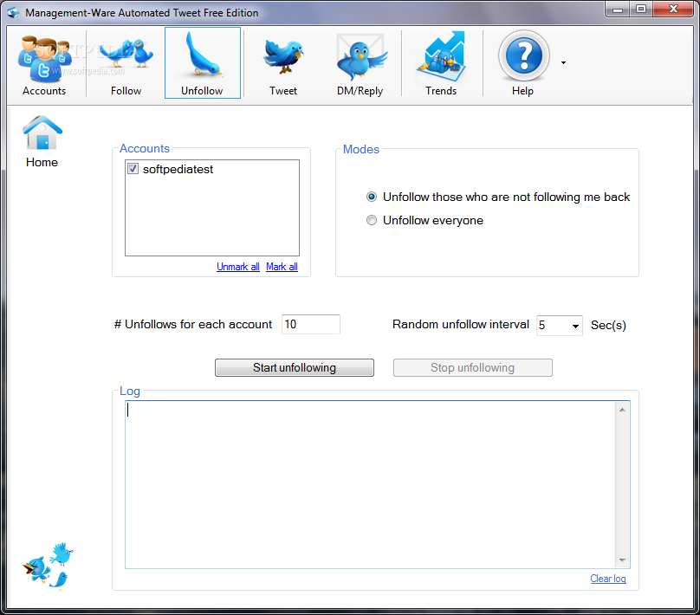
Task: Click the app icon in title bar
Action: point(13,12)
